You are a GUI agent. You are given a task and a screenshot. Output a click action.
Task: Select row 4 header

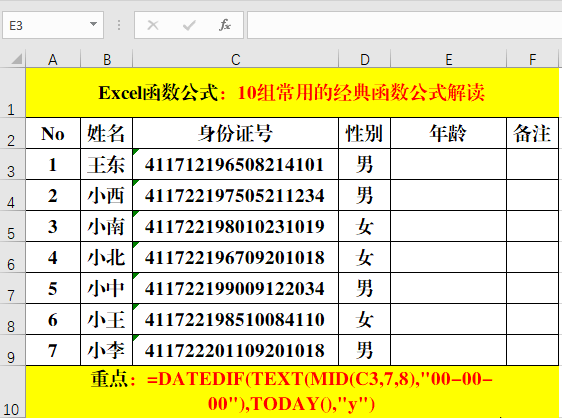(13, 195)
